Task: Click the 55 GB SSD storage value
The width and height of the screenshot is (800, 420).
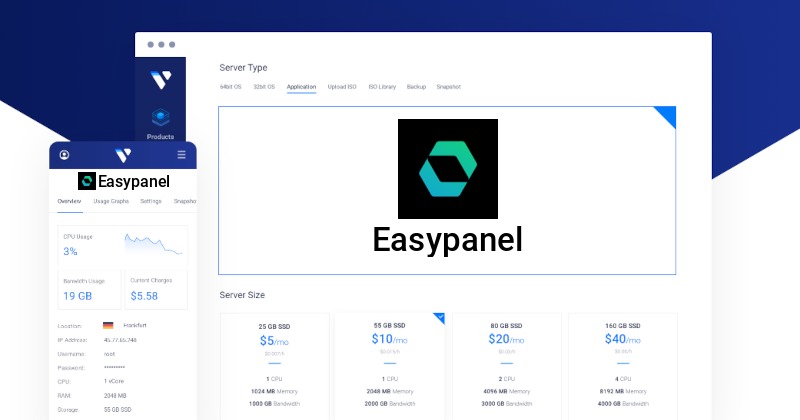Action: (117, 409)
